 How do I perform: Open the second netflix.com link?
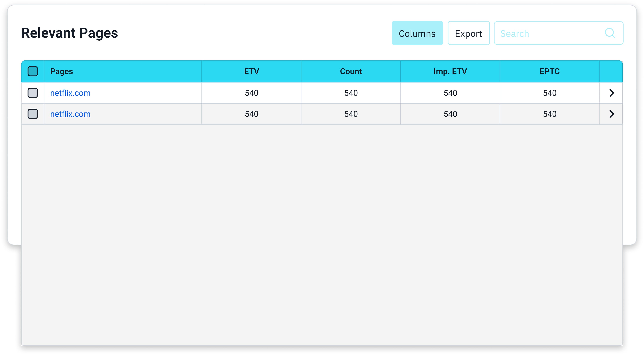[70, 114]
